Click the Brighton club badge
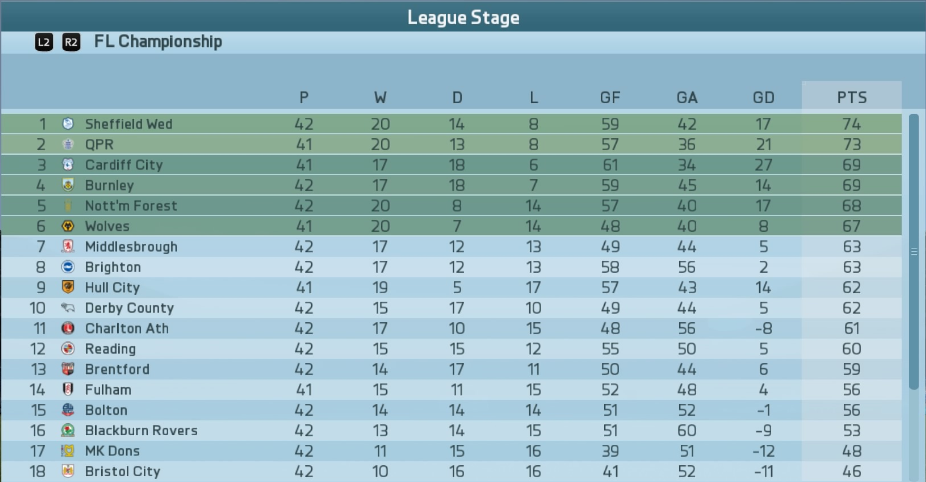This screenshot has width=926, height=482. coord(68,267)
